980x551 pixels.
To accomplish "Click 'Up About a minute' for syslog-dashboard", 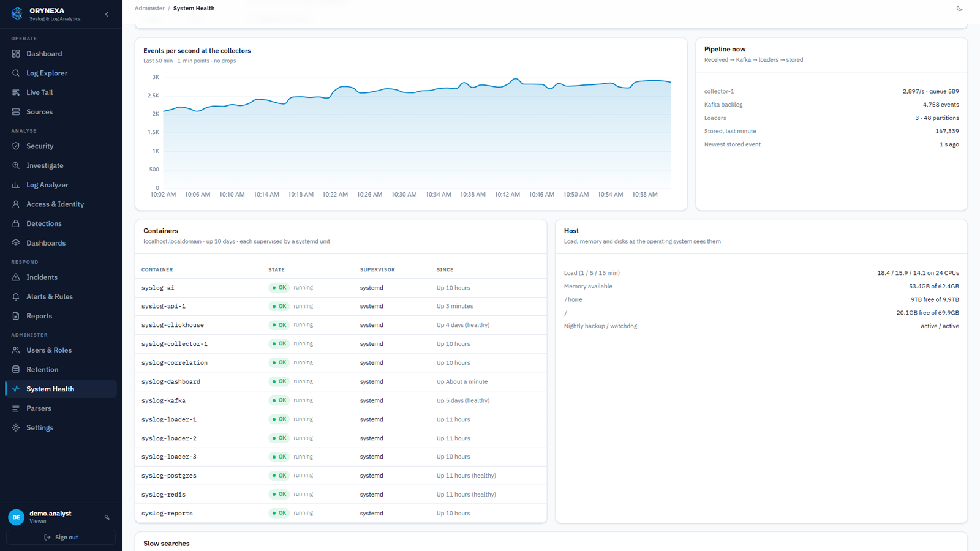I will click(x=462, y=381).
